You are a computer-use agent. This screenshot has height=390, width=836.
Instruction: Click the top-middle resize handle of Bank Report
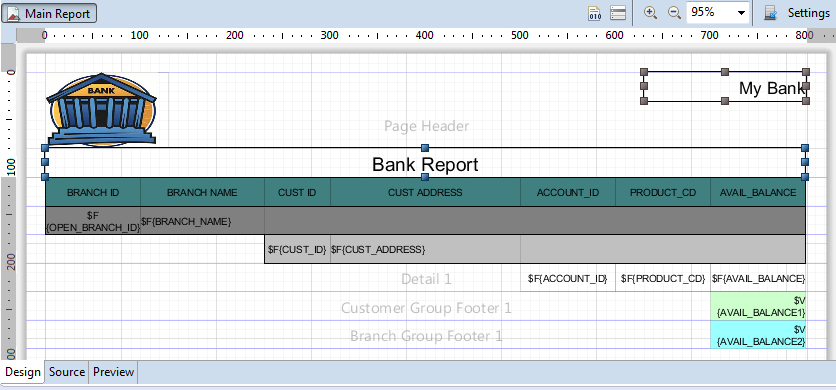tap(425, 147)
